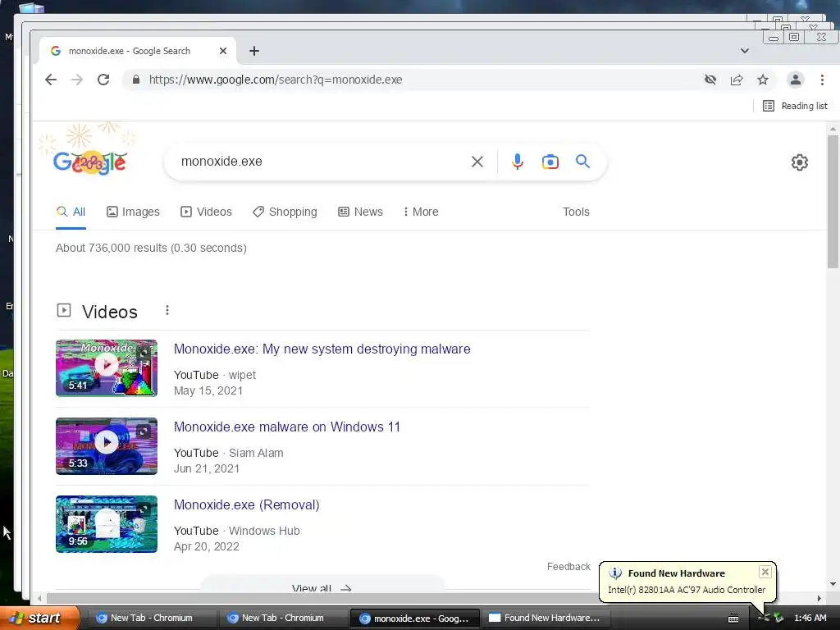
Task: Click the padlock site info icon
Action: [136, 80]
